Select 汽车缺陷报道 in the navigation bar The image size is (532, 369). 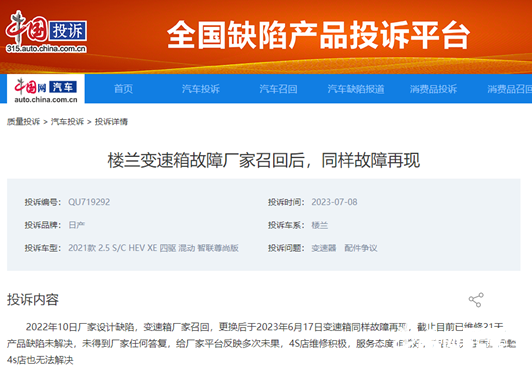point(356,89)
